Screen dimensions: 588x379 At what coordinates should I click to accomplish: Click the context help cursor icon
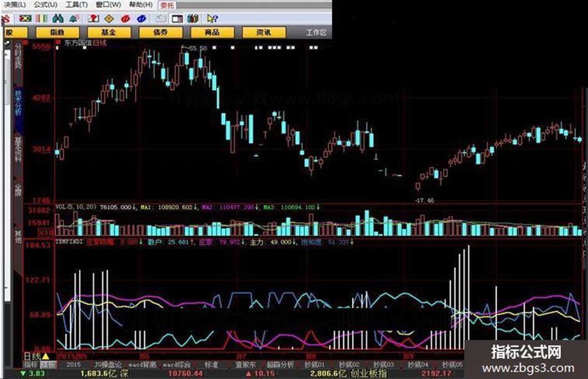pyautogui.click(x=212, y=19)
